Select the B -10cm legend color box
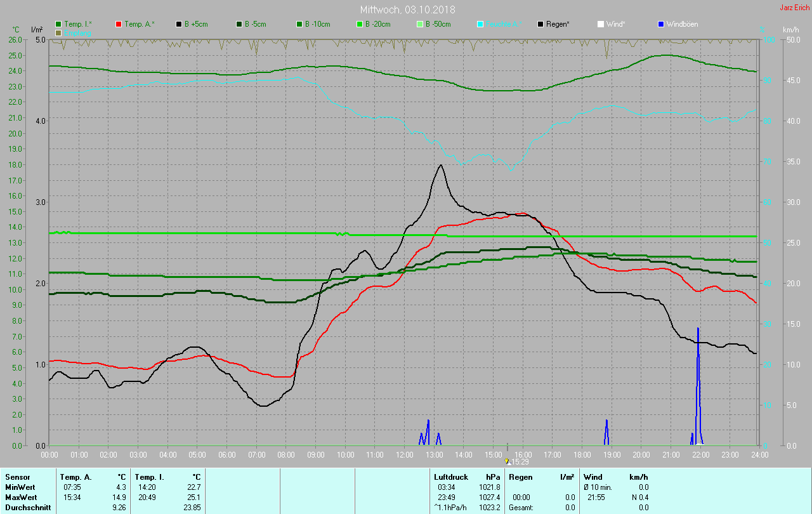812x514 pixels. 299,24
